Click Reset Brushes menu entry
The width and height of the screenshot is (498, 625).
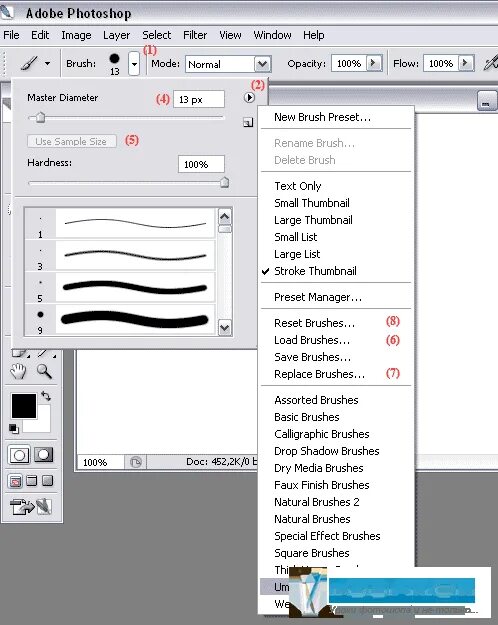(336, 323)
